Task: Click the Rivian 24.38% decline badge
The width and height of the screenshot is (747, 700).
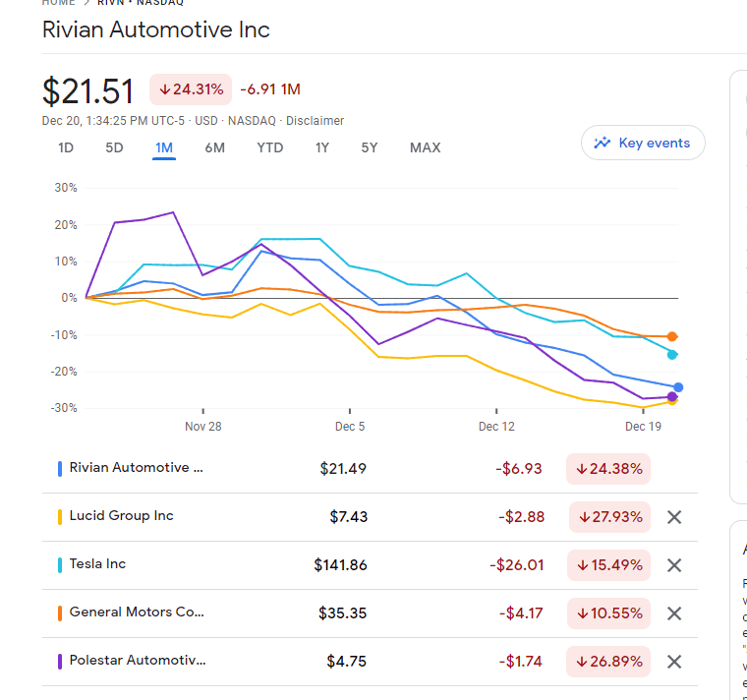Action: [608, 469]
